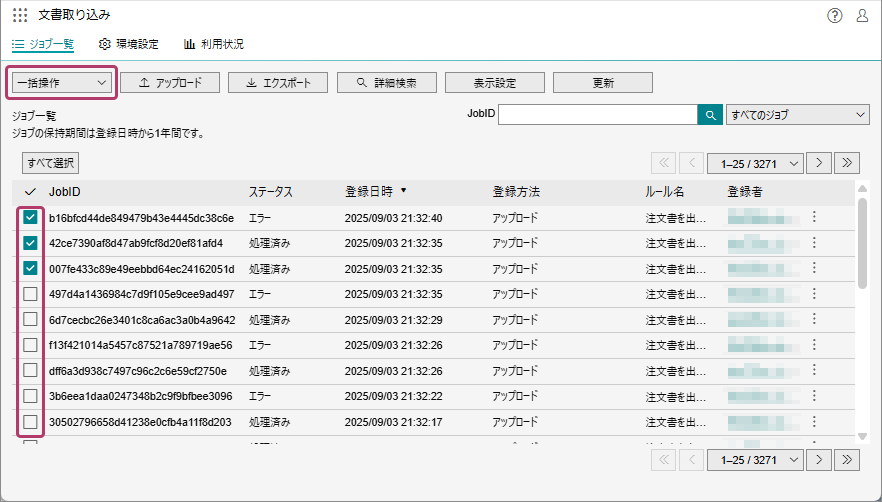Click the アップロード button
Viewport: 882px width, 502px height.
coord(169,83)
